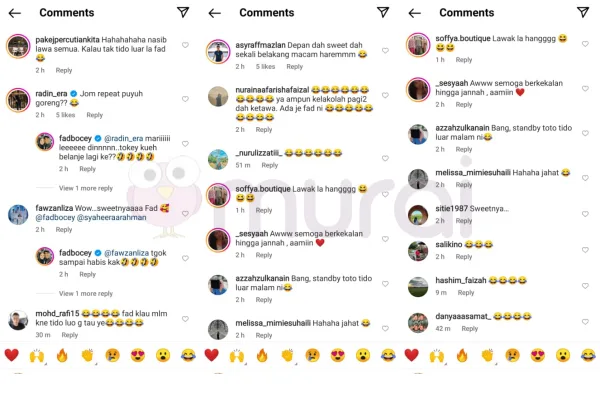Tap the fire emoji in leftmost reaction bar
600x400 pixels.
(x=62, y=356)
